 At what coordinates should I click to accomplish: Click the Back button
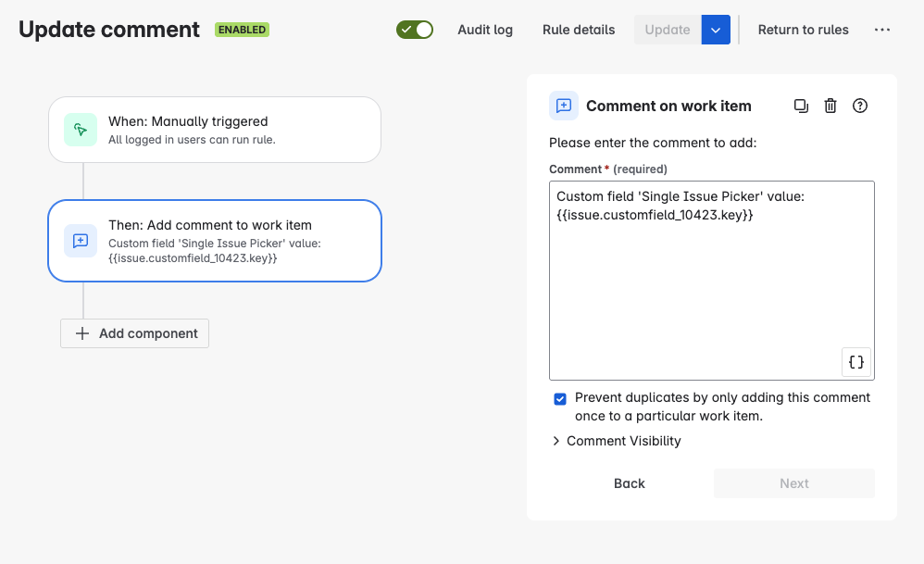point(630,483)
